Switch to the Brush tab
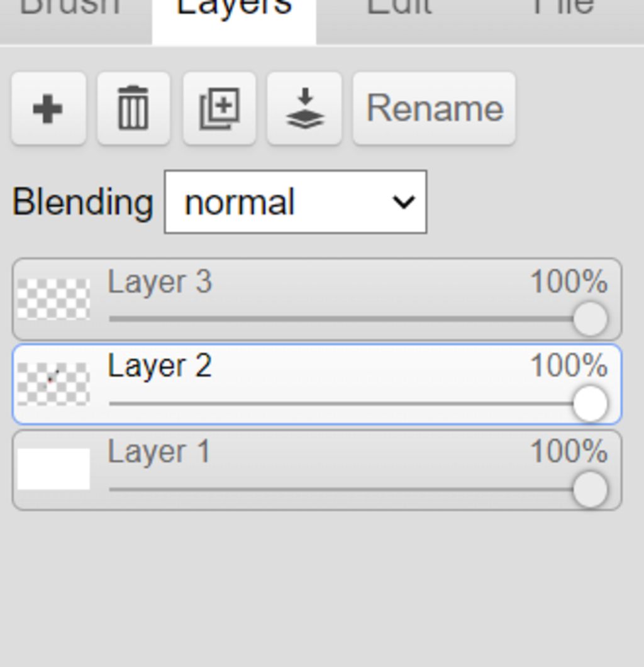 click(x=70, y=8)
